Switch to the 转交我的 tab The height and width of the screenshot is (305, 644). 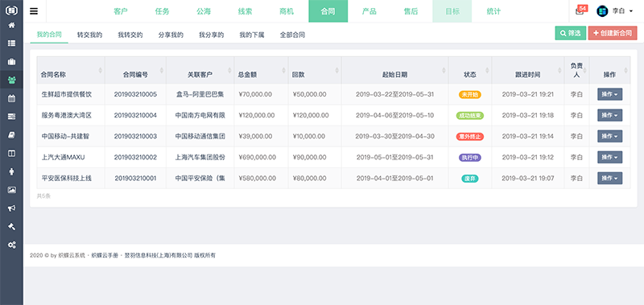click(89, 35)
